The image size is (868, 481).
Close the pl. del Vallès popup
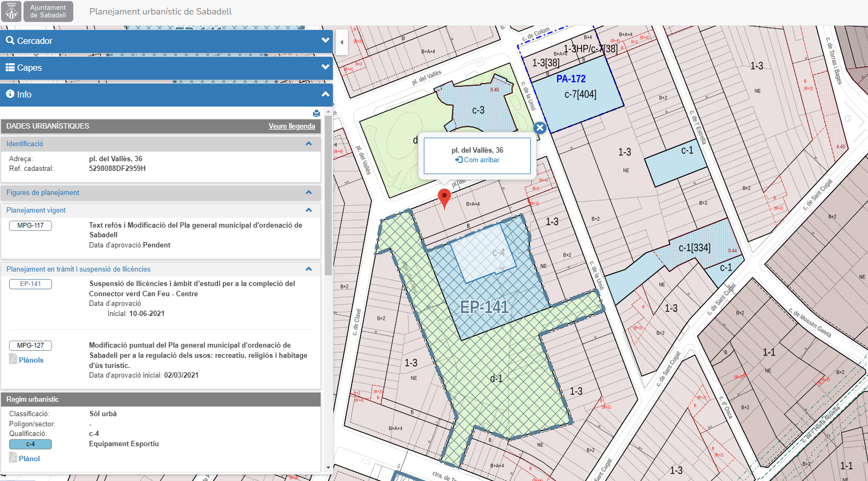(x=539, y=127)
